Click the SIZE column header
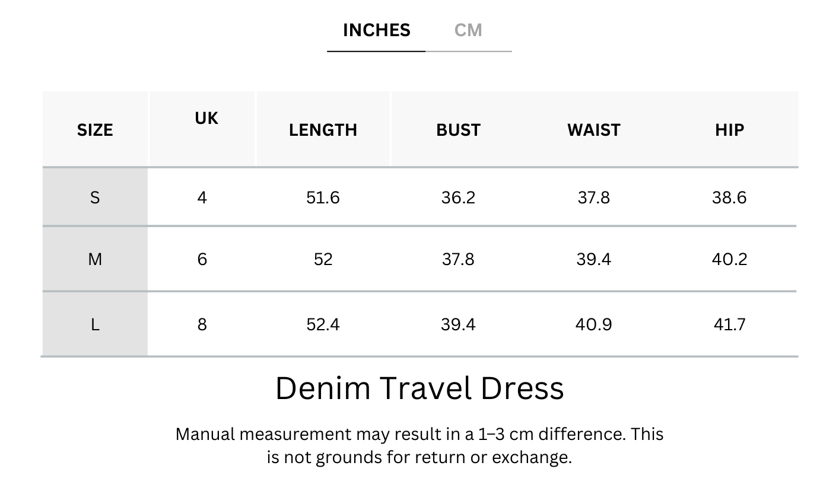 (95, 130)
